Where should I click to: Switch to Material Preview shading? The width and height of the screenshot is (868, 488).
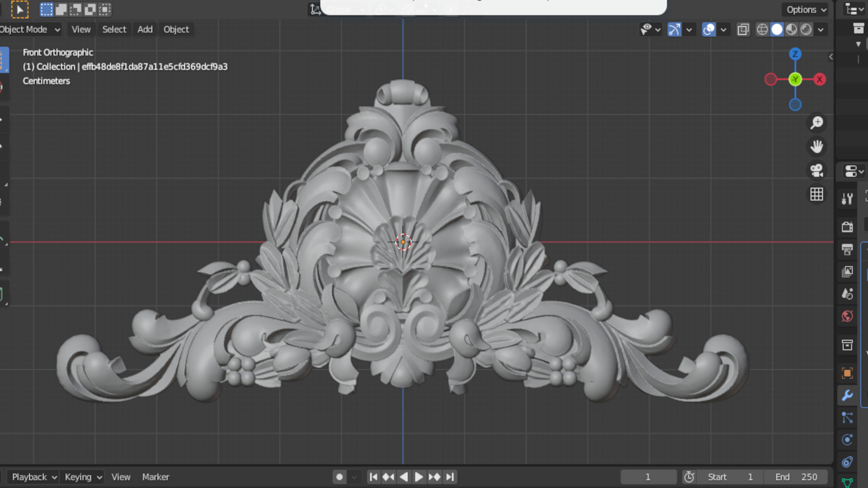pos(791,29)
